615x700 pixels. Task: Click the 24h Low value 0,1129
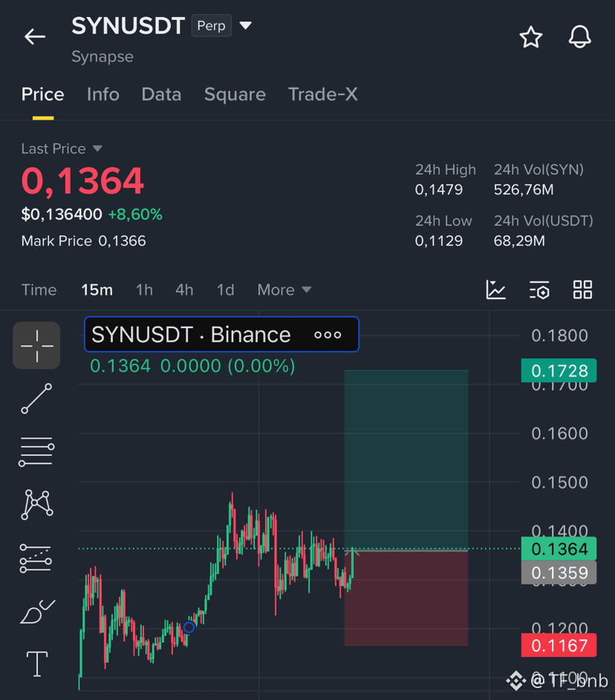coord(438,241)
